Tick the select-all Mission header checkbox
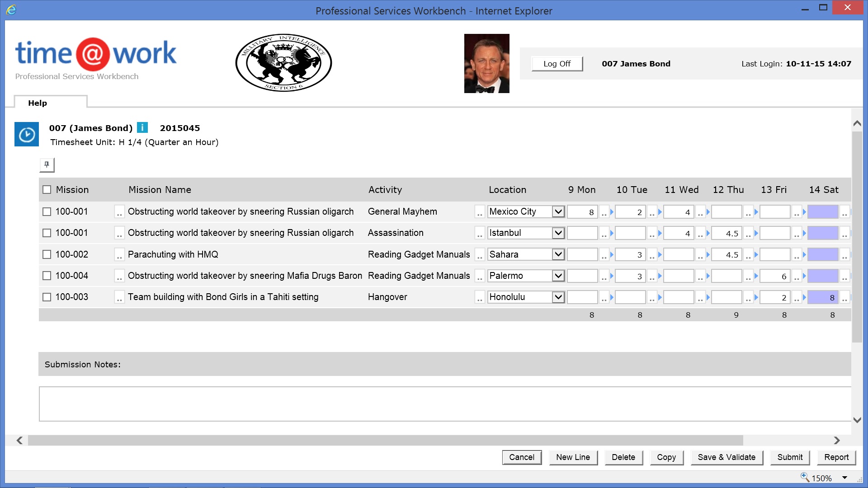This screenshot has height=488, width=868. tap(47, 190)
